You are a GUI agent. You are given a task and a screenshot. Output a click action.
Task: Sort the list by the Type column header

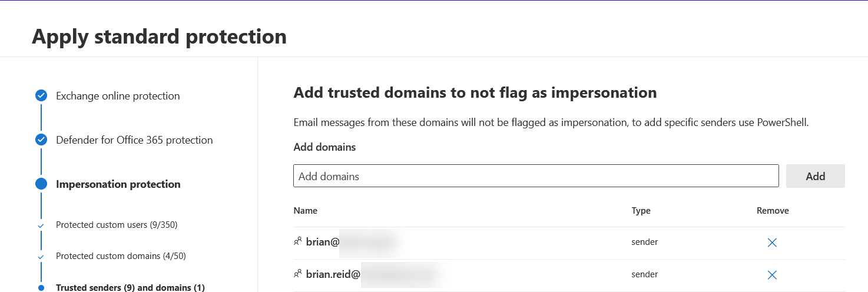tap(641, 211)
